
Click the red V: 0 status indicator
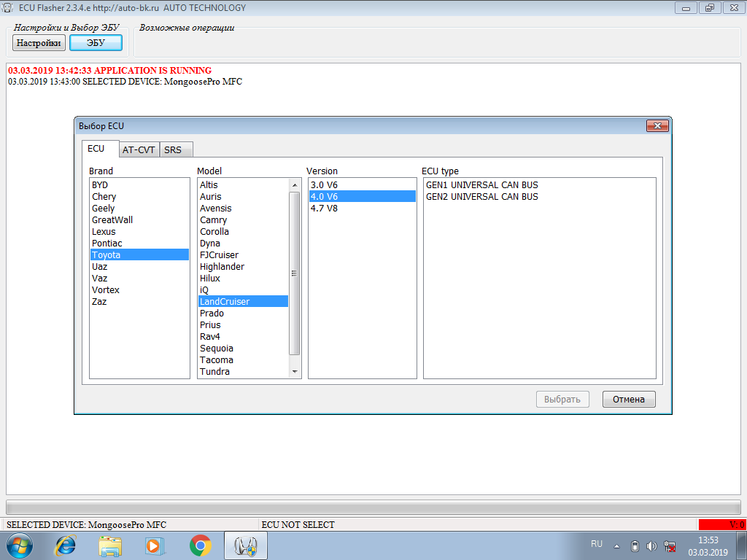point(721,525)
